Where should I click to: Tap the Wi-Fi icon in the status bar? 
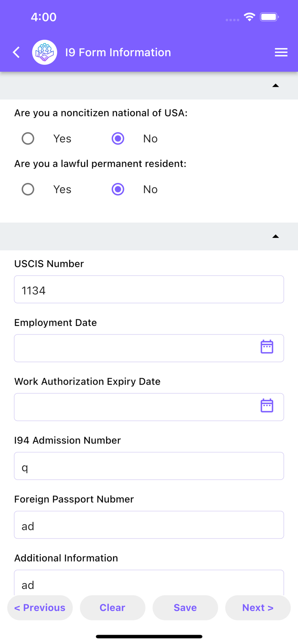click(x=250, y=17)
